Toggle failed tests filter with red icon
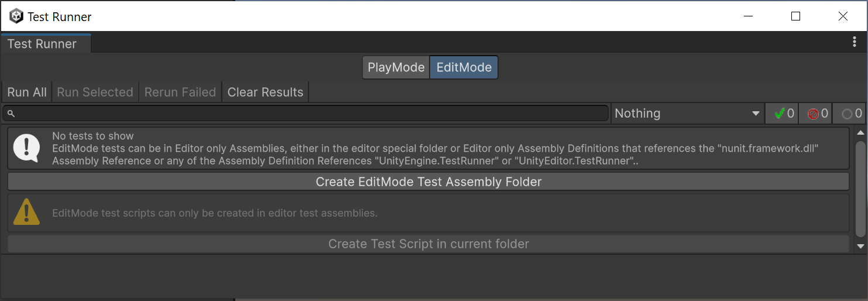868x301 pixels. tap(816, 114)
